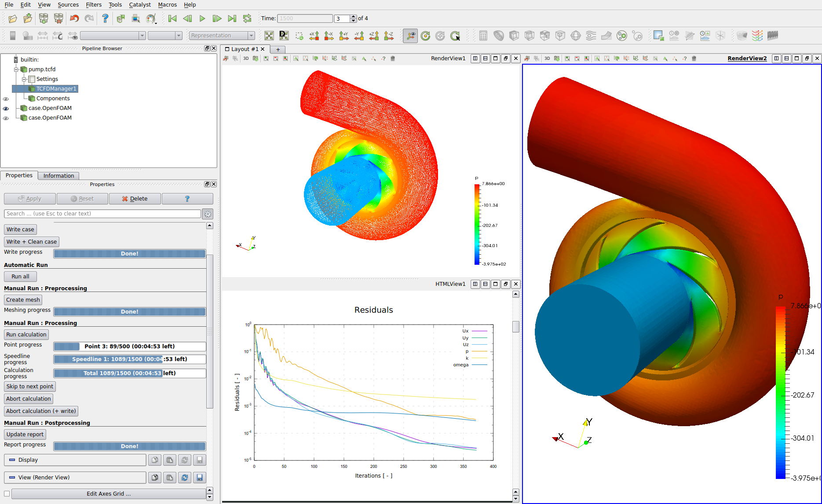Toggle visibility eye of last case.OpenFOAM
The image size is (822, 504).
click(x=6, y=118)
